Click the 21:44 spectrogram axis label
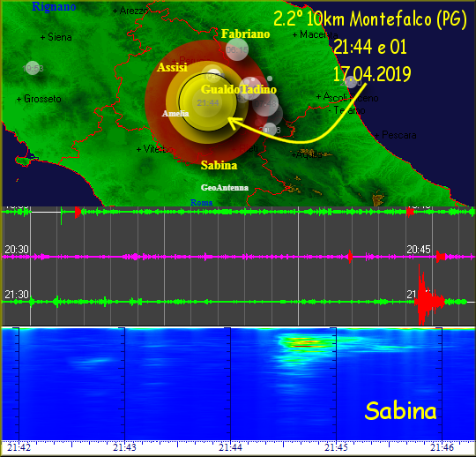Viewport: 476px width, 457px height. coord(230,447)
